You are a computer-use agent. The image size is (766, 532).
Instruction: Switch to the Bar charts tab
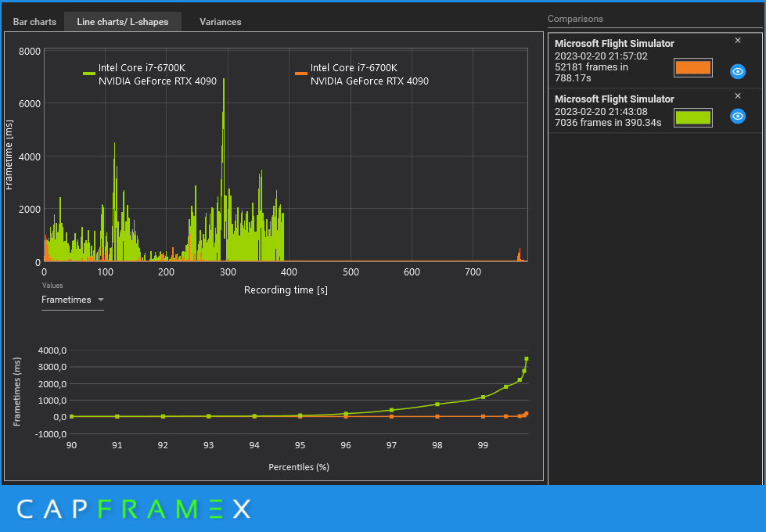pos(34,22)
